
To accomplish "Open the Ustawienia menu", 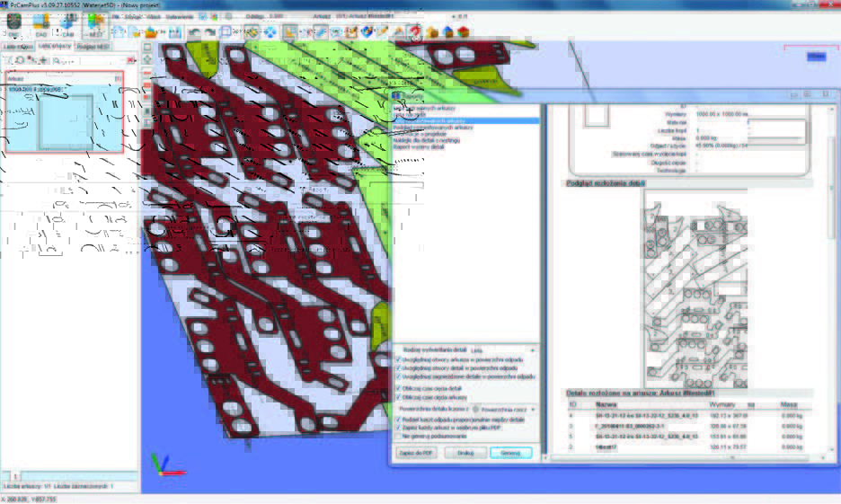I will [x=179, y=17].
